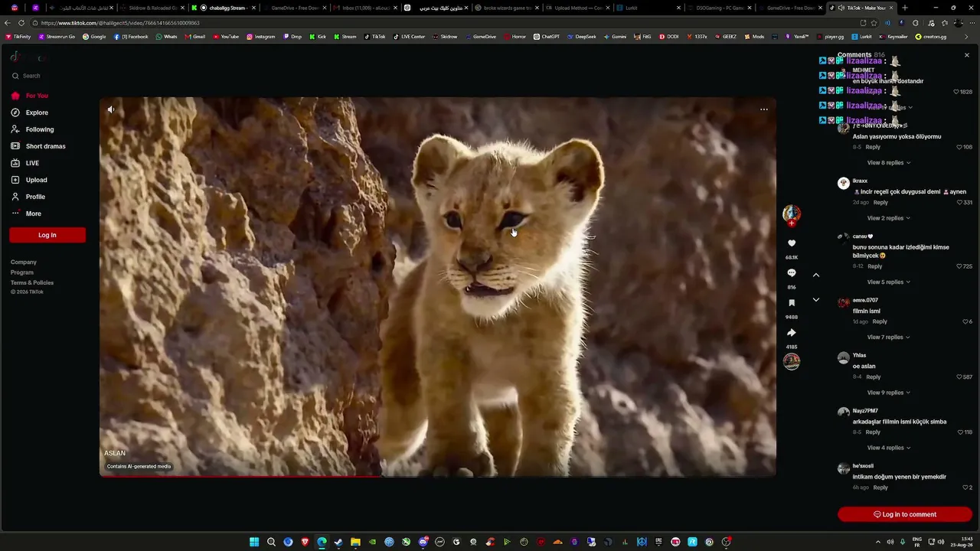Like the video with the heart icon

click(792, 243)
